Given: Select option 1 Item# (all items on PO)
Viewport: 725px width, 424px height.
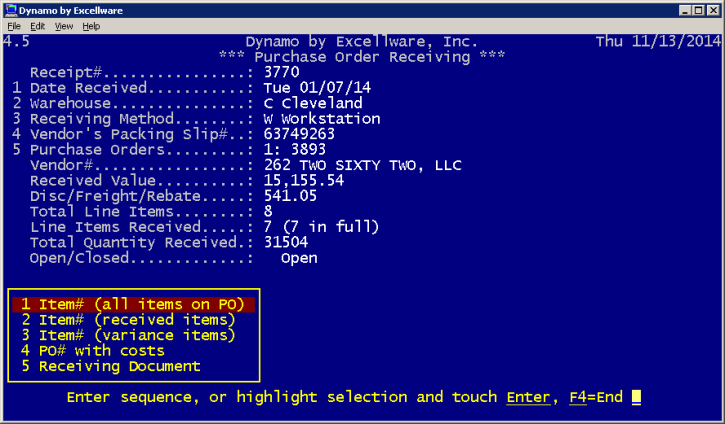Looking at the screenshot, I should click(133, 304).
